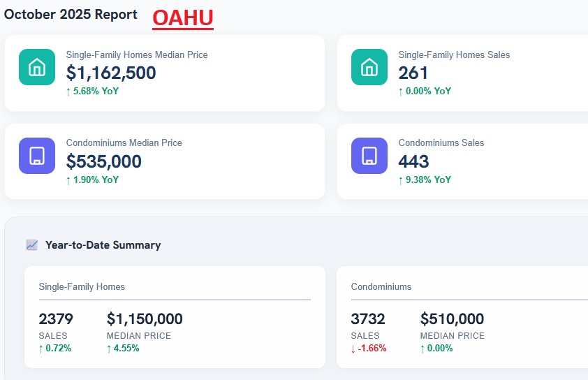Select the $510,000 year-to-date median price

pyautogui.click(x=452, y=319)
